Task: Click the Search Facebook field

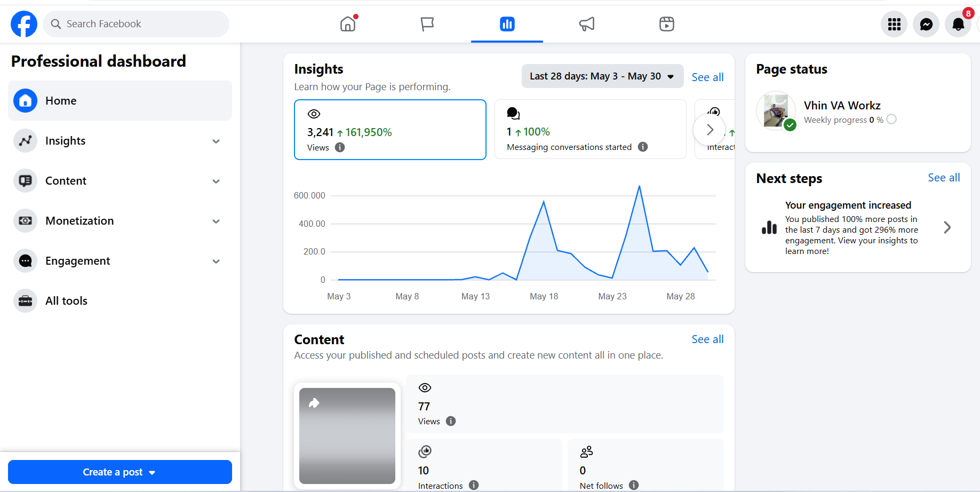Action: pyautogui.click(x=136, y=24)
